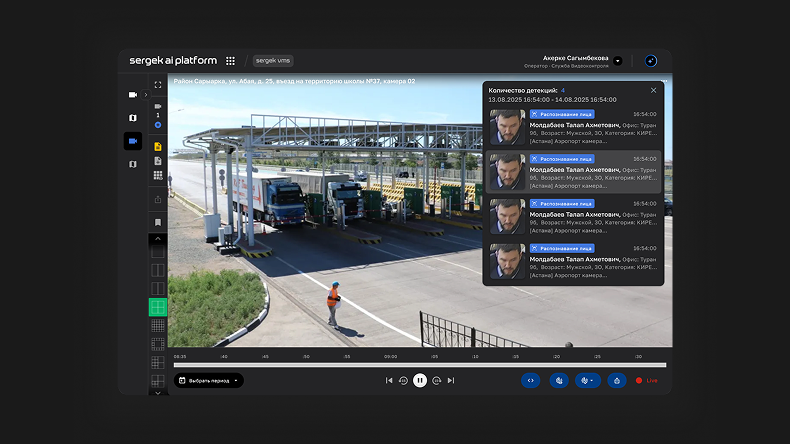Click the AI assistant sparkle icon
Image resolution: width=790 pixels, height=444 pixels.
(x=651, y=61)
